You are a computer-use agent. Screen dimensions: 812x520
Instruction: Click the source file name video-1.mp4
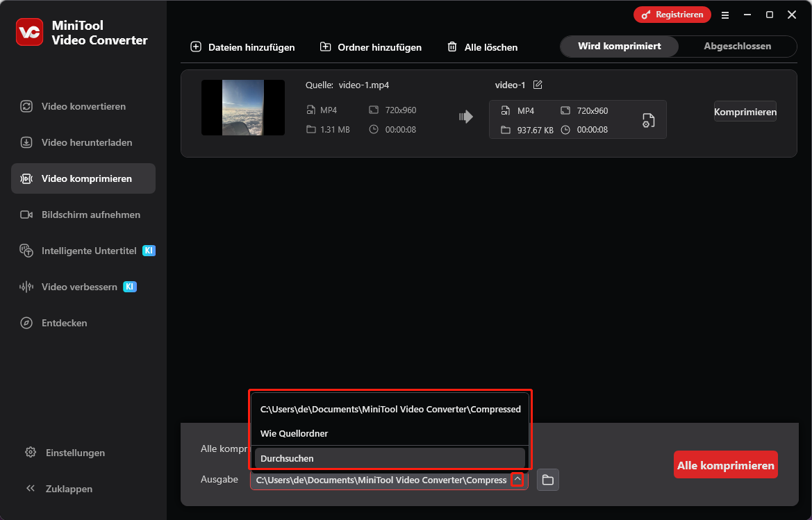pos(363,85)
